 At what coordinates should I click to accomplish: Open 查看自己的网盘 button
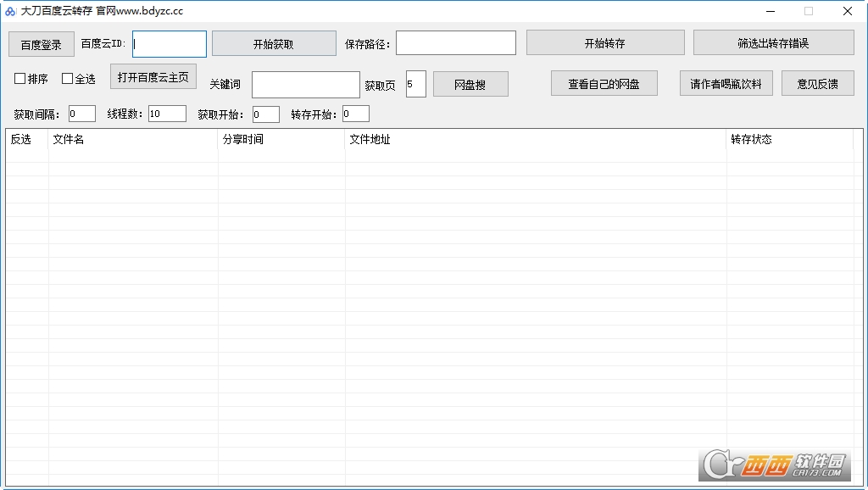coord(604,84)
